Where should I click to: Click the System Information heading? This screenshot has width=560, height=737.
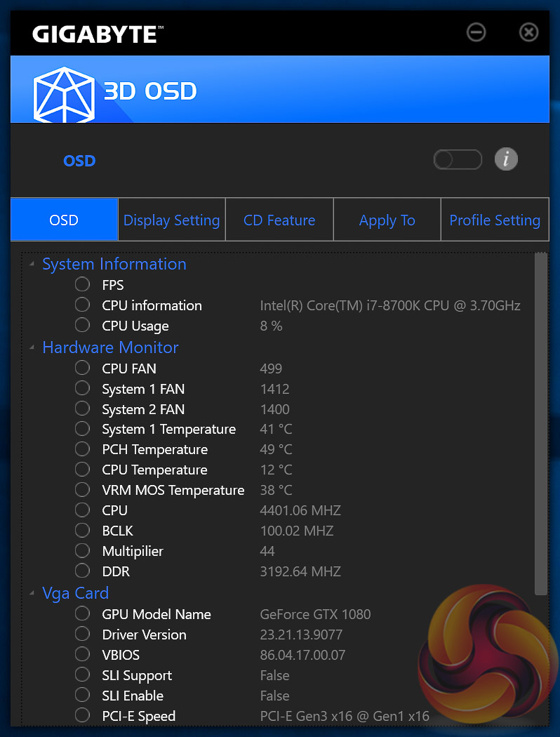coord(114,264)
